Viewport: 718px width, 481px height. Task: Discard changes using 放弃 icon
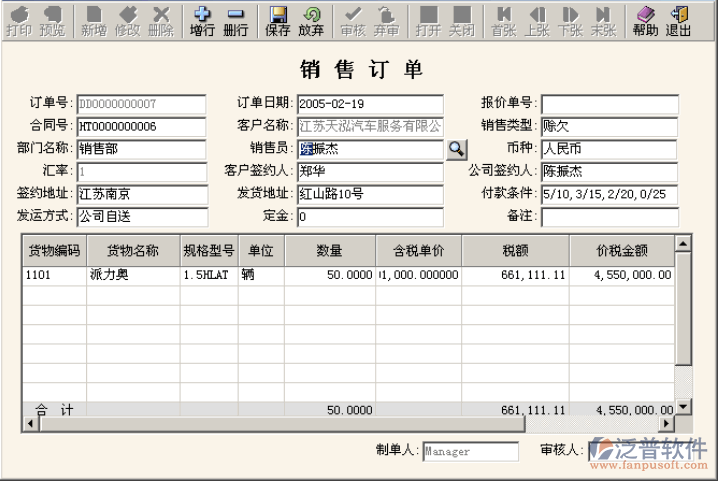311,20
